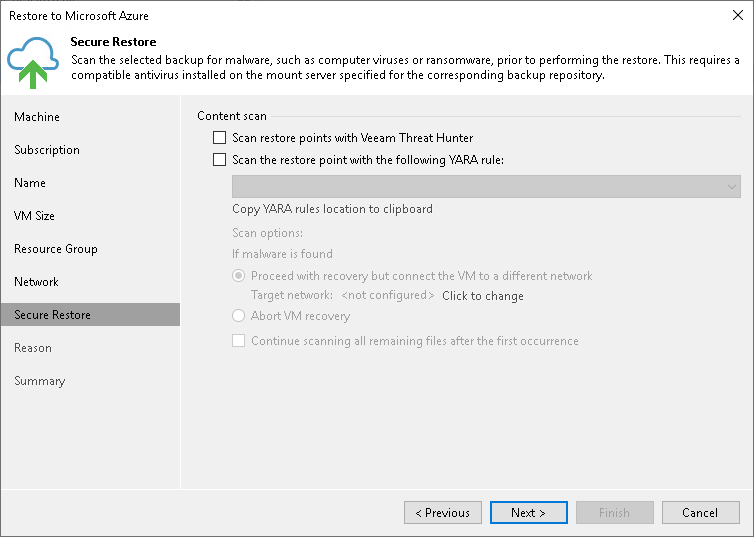The height and width of the screenshot is (537, 754).
Task: Go to the Subscription step
Action: pyautogui.click(x=47, y=150)
